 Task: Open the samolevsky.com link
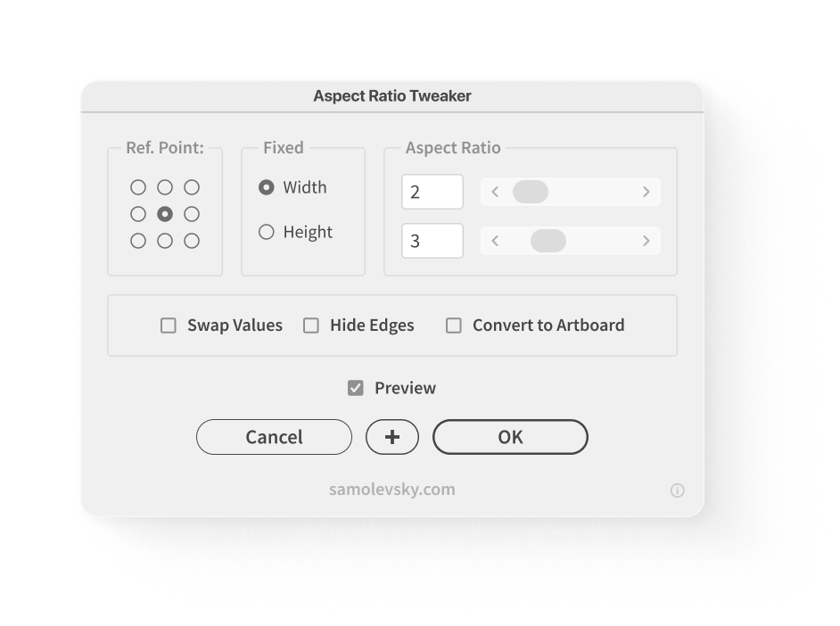pos(392,489)
